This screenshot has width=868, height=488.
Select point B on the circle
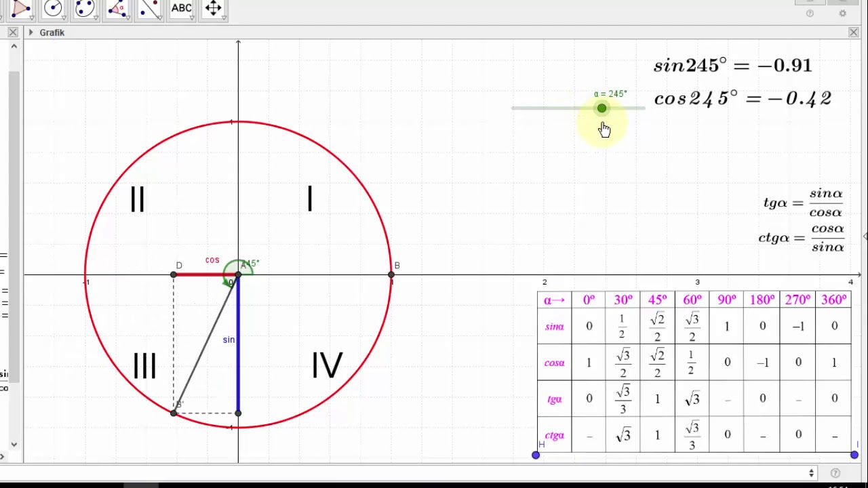click(391, 274)
